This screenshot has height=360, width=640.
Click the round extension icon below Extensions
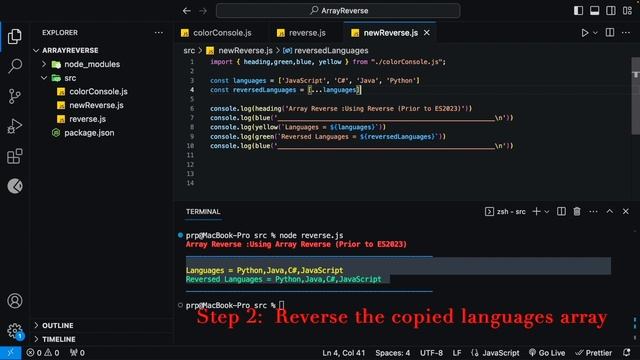[15, 186]
